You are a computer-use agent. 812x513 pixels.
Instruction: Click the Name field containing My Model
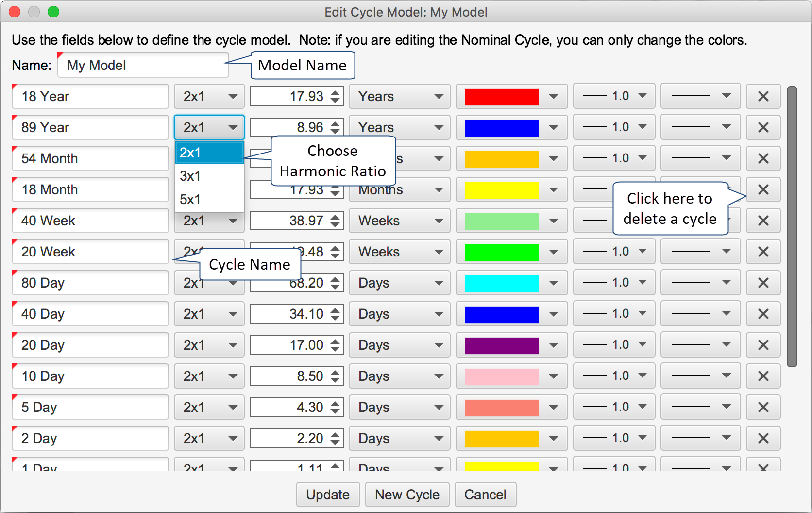[143, 65]
